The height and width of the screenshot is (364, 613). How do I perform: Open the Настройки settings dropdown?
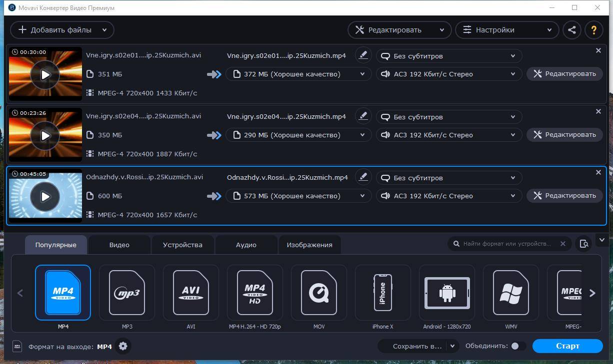[x=508, y=30]
